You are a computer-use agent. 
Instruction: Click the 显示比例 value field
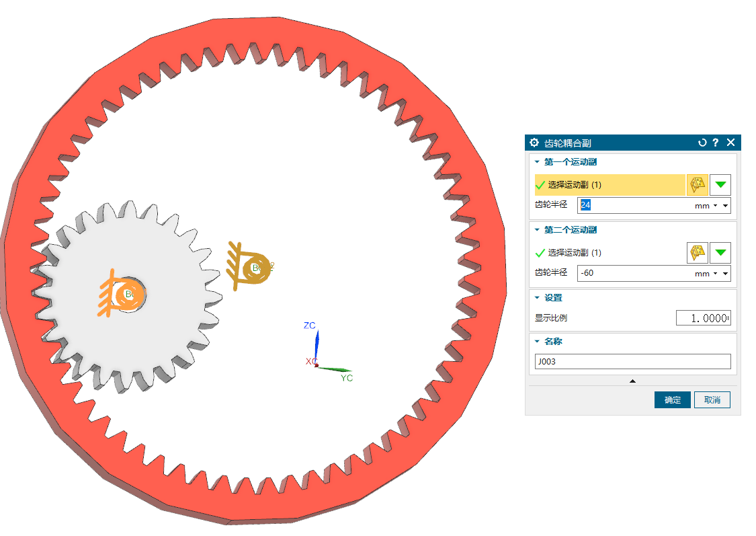click(703, 318)
